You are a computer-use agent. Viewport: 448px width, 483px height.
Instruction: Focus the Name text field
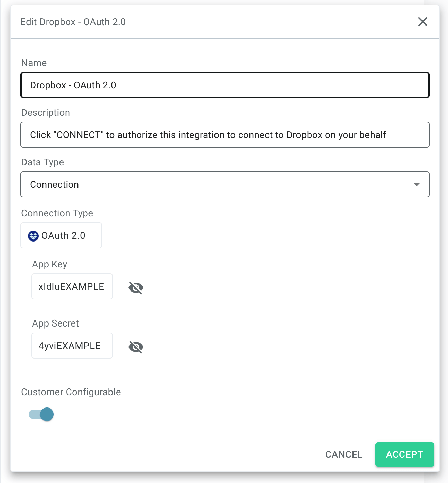click(x=224, y=85)
